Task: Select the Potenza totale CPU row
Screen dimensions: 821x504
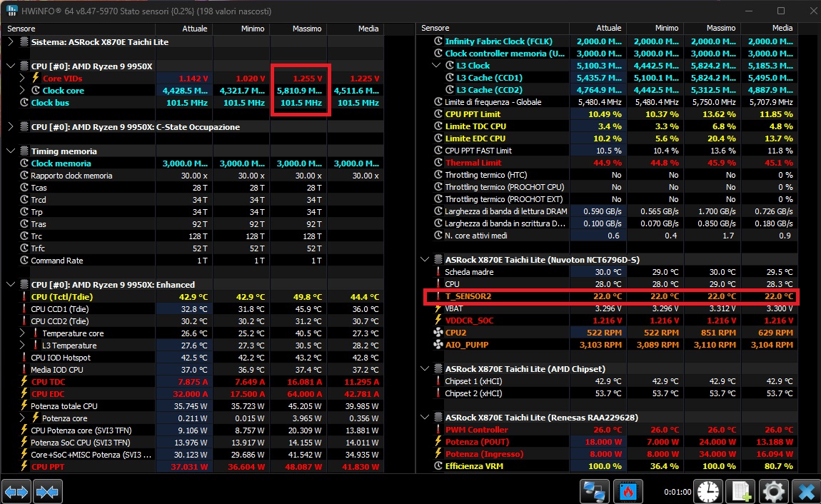Action: 192,405
